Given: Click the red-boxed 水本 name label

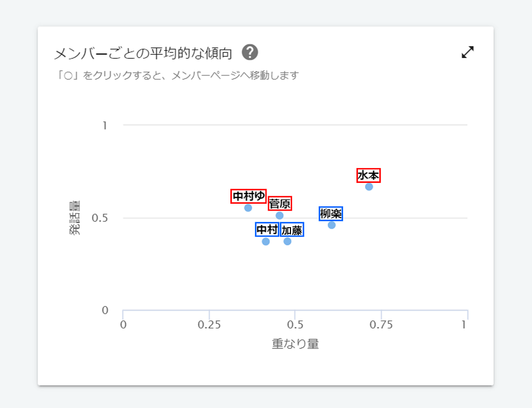Looking at the screenshot, I should [x=369, y=176].
